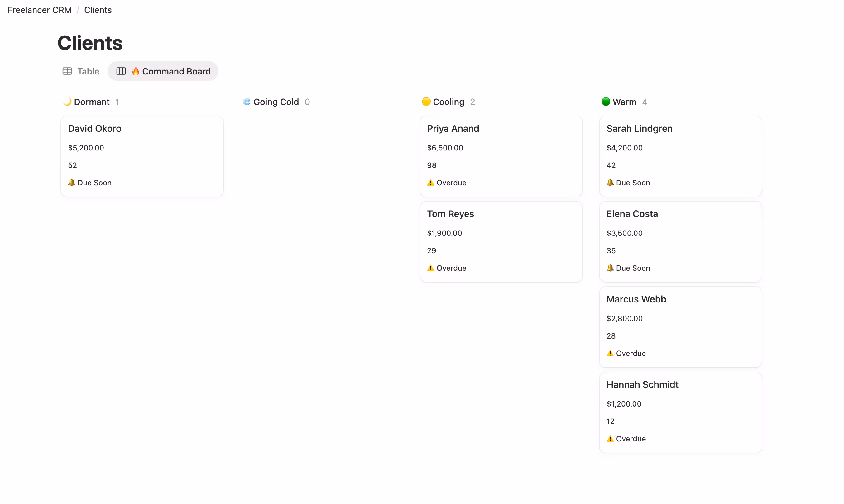844x504 pixels.
Task: Click the bell icon on Sarah Lindgren's card
Action: pyautogui.click(x=610, y=183)
